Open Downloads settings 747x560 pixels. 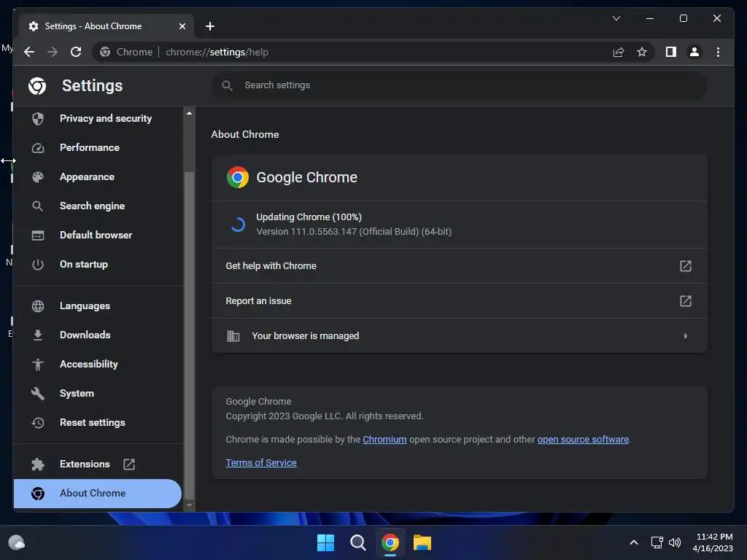click(98, 335)
